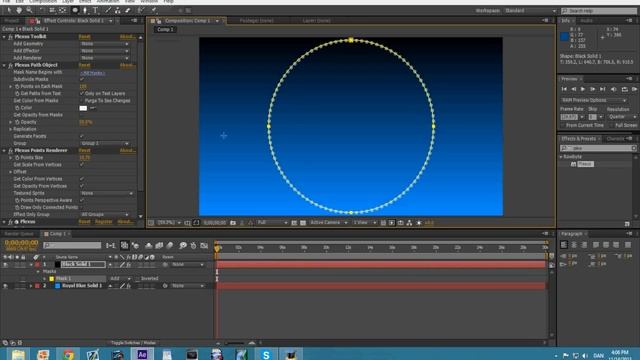Open viewer resolution dropdown showing Full

point(272,222)
